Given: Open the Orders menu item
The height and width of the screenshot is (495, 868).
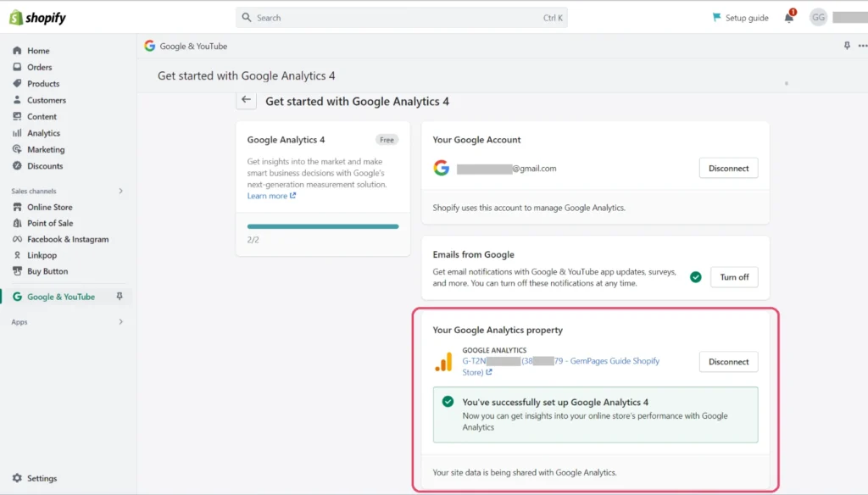Looking at the screenshot, I should [39, 67].
